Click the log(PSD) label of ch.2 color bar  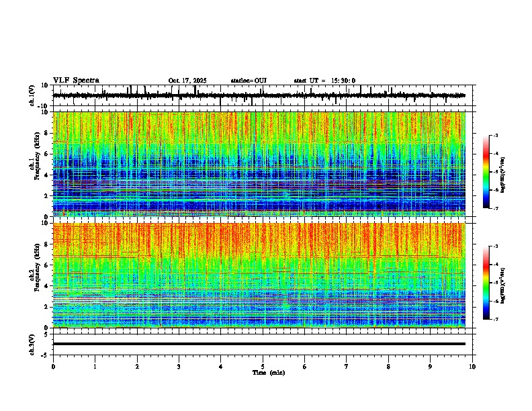click(x=503, y=285)
